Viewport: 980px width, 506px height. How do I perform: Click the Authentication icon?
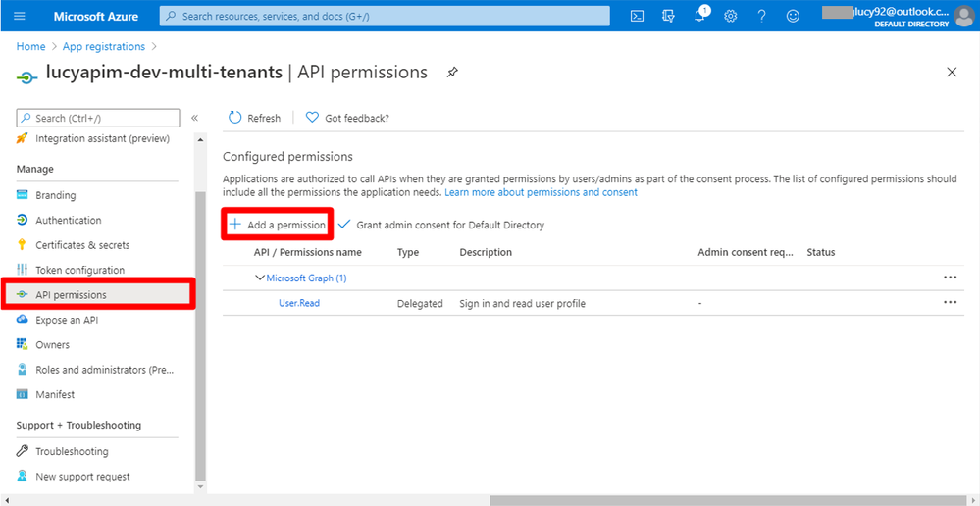pos(22,220)
